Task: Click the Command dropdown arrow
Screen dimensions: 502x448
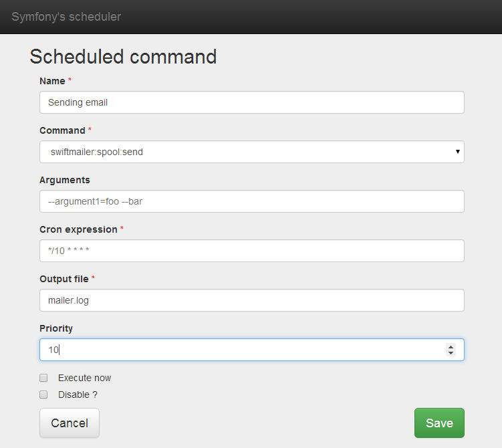Action: click(457, 152)
